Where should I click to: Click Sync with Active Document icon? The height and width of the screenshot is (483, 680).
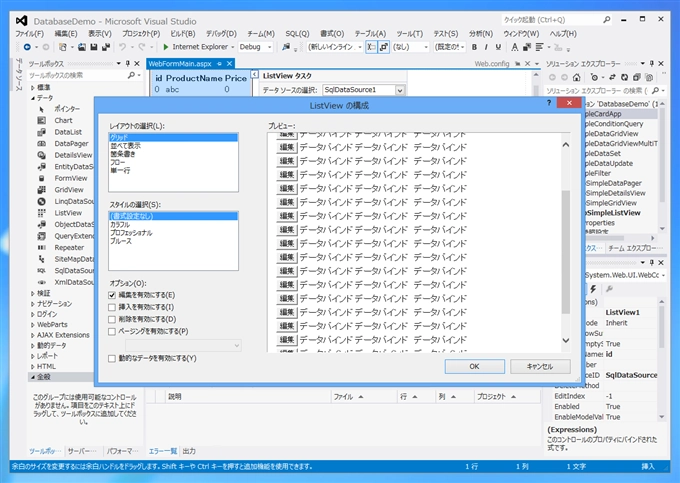click(612, 77)
